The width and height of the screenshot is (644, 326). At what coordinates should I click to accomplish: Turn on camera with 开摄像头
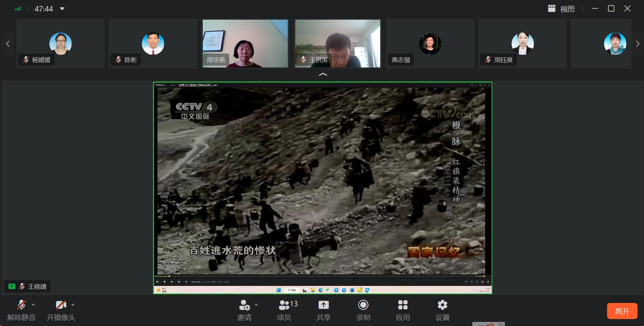click(61, 310)
